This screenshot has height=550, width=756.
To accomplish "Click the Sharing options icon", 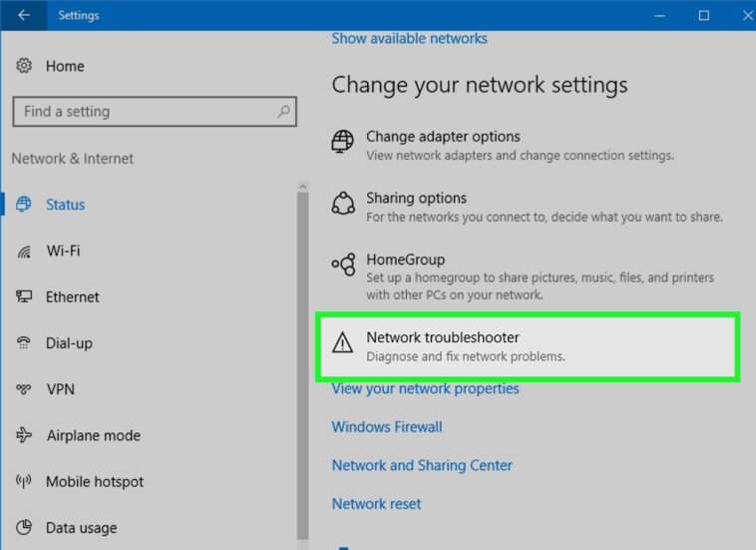I will [343, 204].
